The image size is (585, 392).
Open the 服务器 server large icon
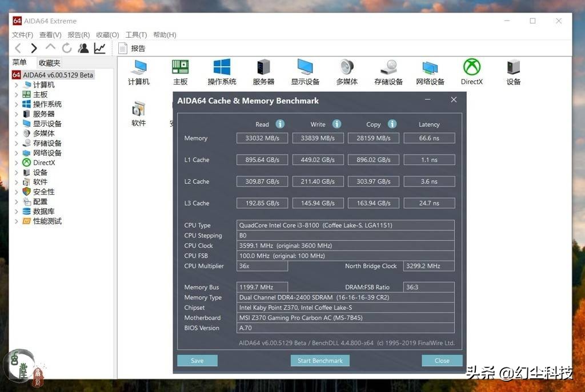(263, 72)
